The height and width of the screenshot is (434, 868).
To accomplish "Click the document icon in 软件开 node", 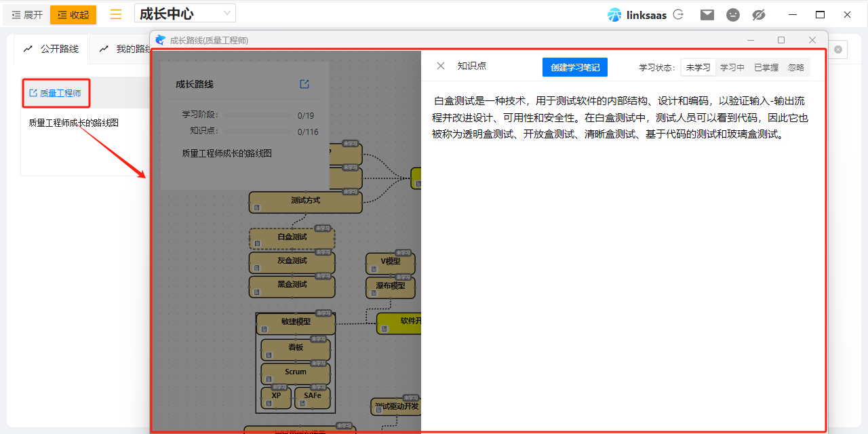I will pyautogui.click(x=384, y=329).
